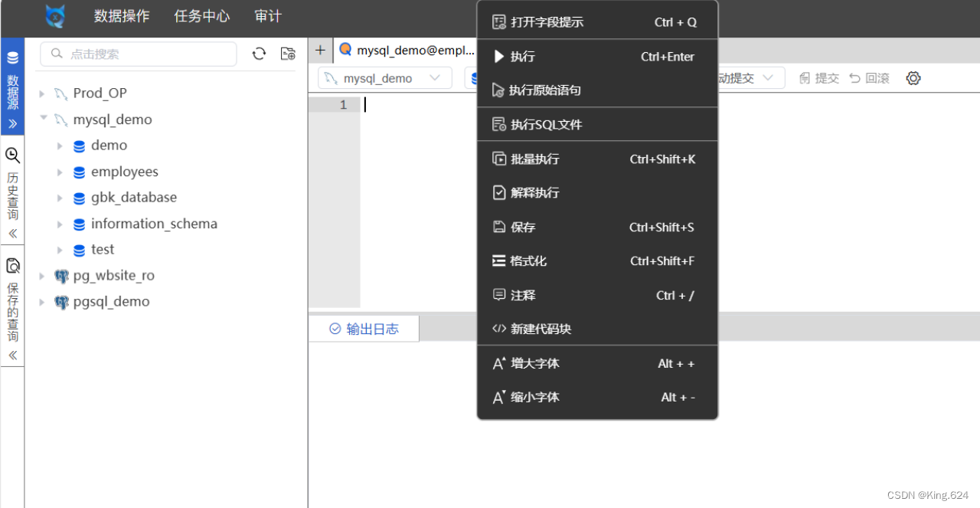Choose 格式化 menu entry
Viewport: 980px width, 508px height.
coord(597,261)
